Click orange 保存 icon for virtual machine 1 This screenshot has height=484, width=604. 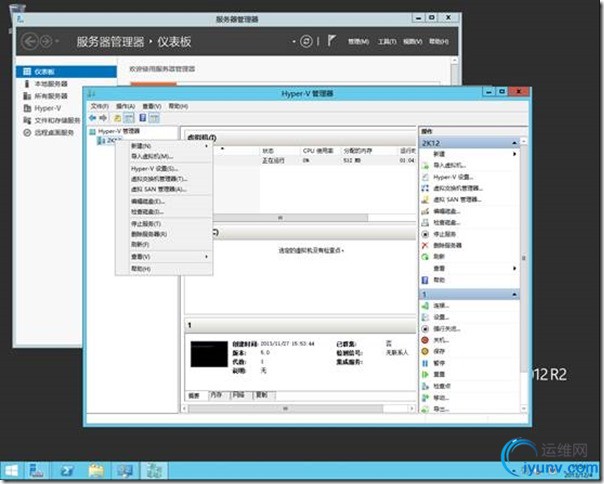(x=425, y=351)
